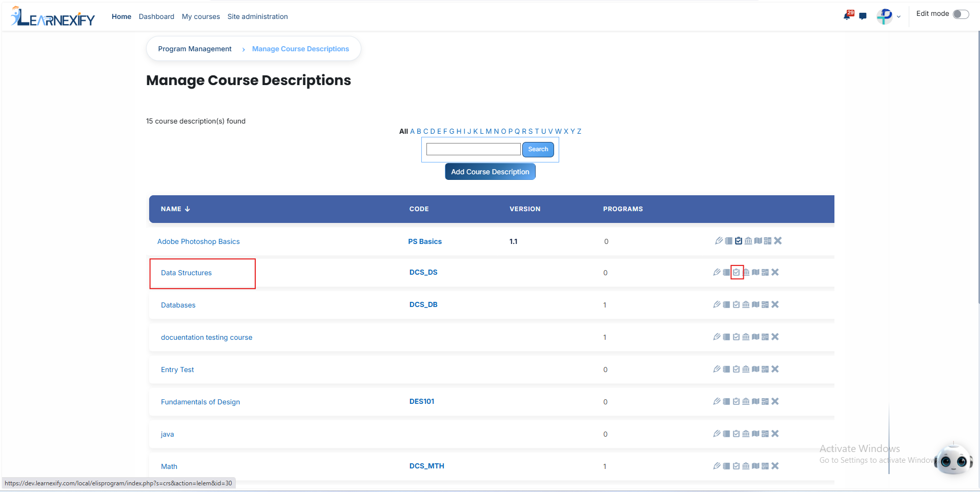Show All course descriptions in alphabet filter
Image resolution: width=980 pixels, height=492 pixels.
tap(403, 131)
